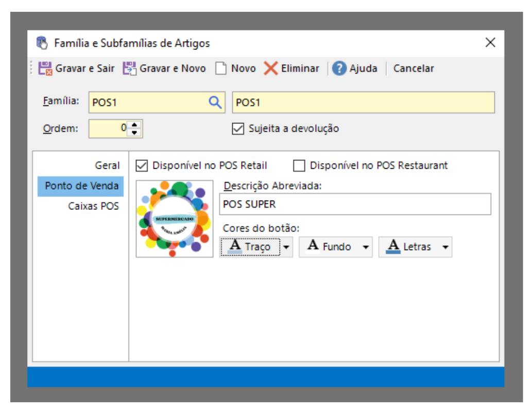The height and width of the screenshot is (411, 532).
Task: Open the Fundo color dropdown arrow
Action: 366,247
